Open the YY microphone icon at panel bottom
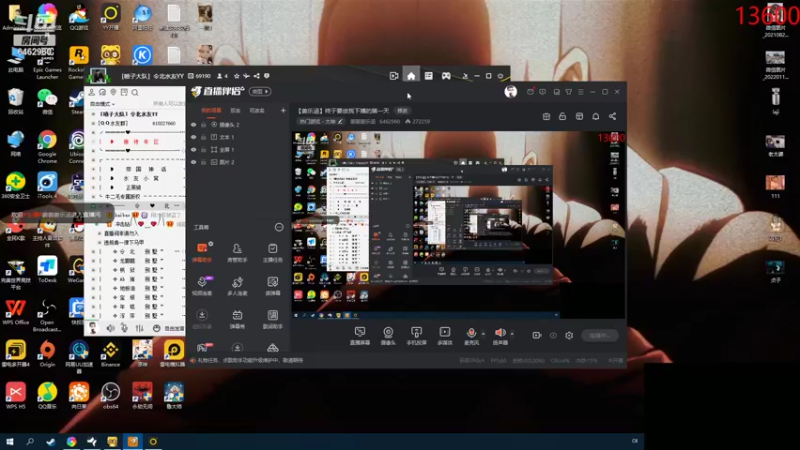The image size is (800, 450). click(x=124, y=328)
